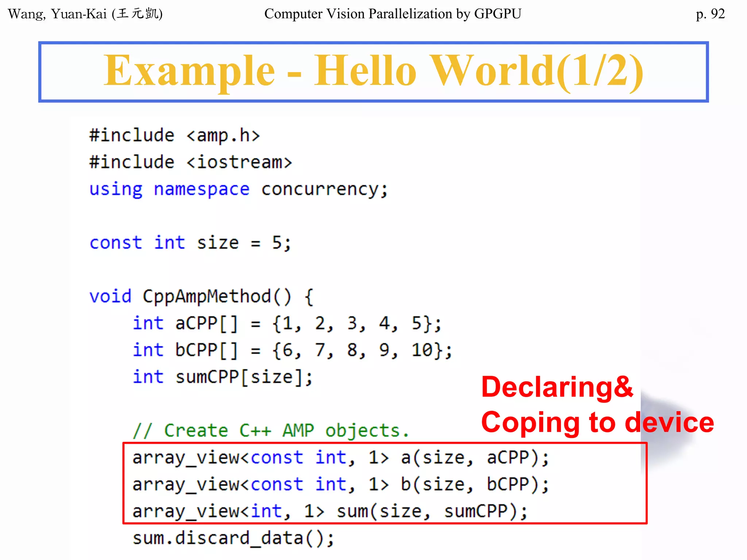Click the line 'int aCPP[] = {1, 2, 3, 4, 5};'

[x=287, y=323]
